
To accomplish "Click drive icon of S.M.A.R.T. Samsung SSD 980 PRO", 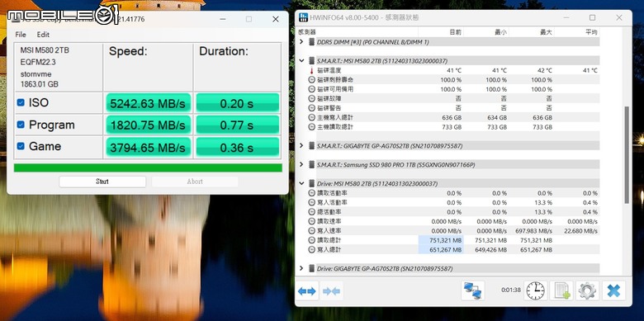I will [x=312, y=164].
